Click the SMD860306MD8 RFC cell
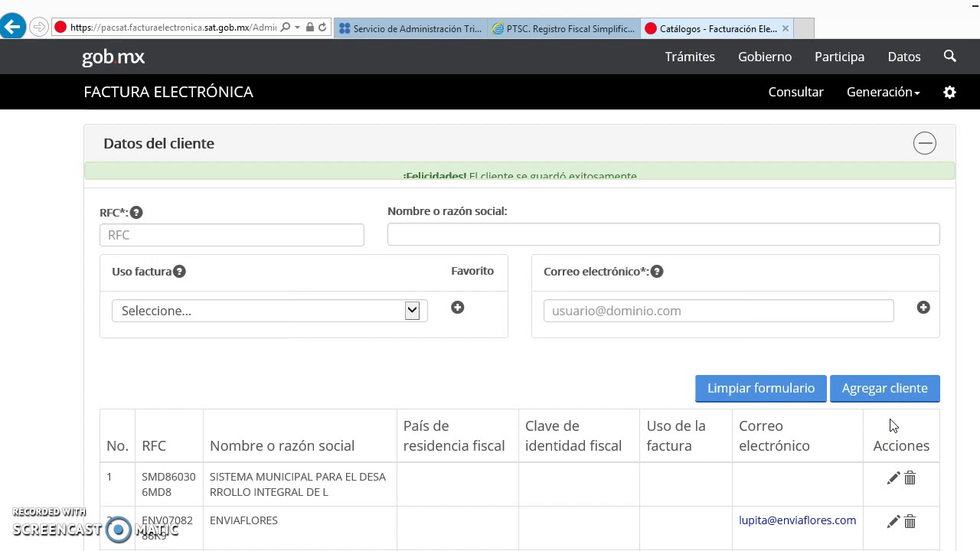980x551 pixels. point(168,484)
